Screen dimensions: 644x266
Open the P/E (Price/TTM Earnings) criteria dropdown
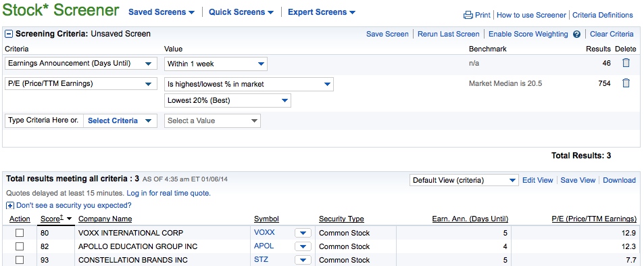81,84
